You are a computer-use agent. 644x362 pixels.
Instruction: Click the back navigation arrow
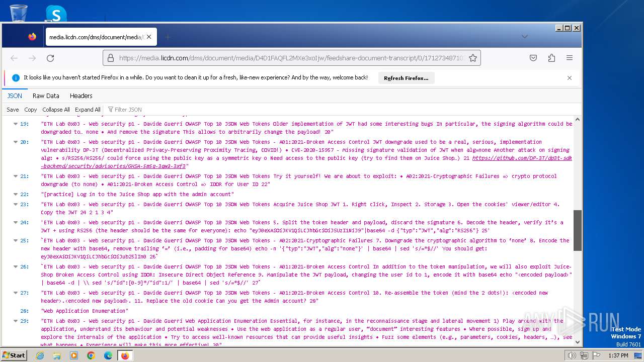[x=14, y=58]
